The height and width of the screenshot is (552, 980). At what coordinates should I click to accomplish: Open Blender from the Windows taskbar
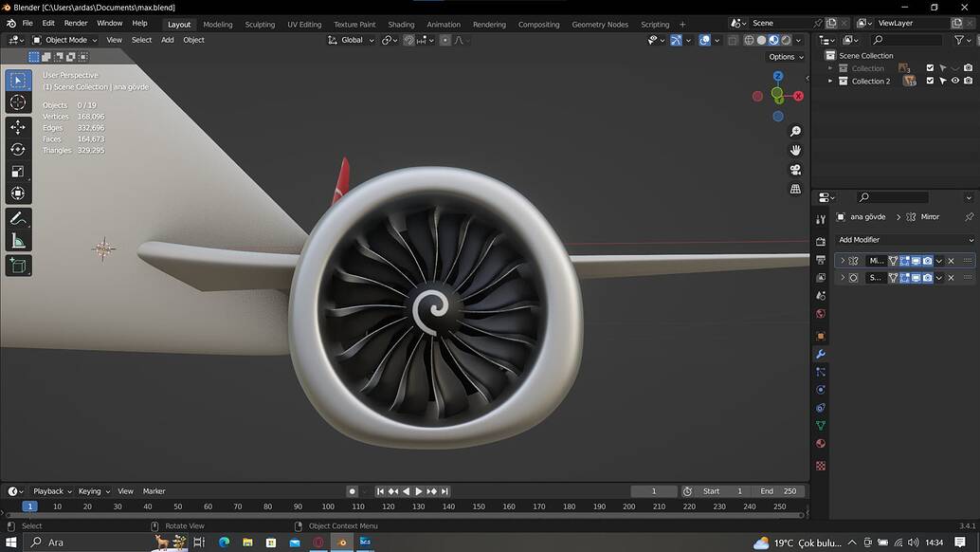[342, 542]
